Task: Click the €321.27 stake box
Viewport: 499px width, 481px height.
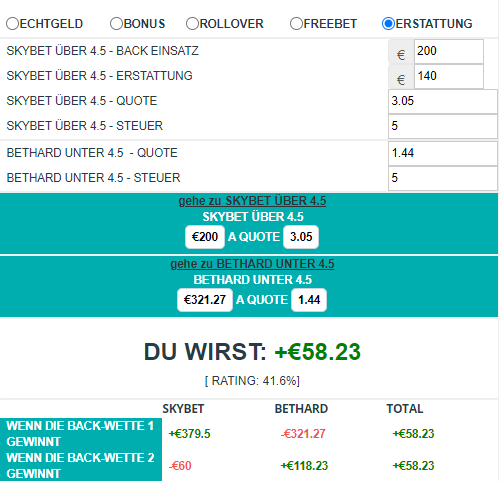Action: coord(205,300)
